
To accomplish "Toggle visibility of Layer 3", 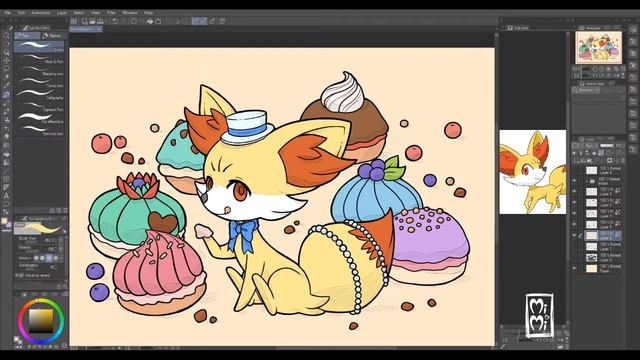I will pos(574,213).
